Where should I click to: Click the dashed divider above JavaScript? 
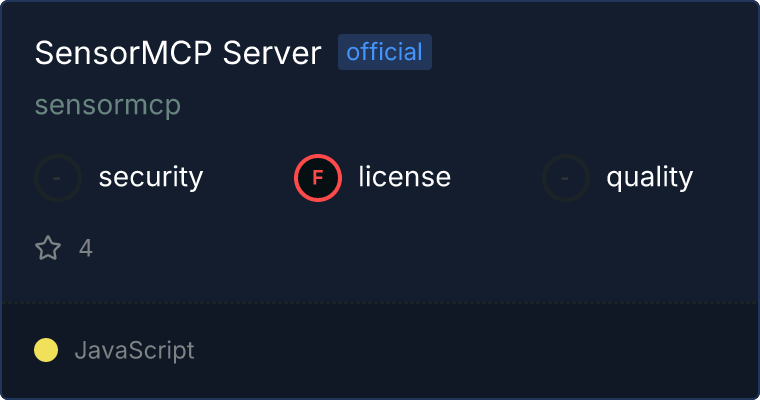tap(380, 304)
